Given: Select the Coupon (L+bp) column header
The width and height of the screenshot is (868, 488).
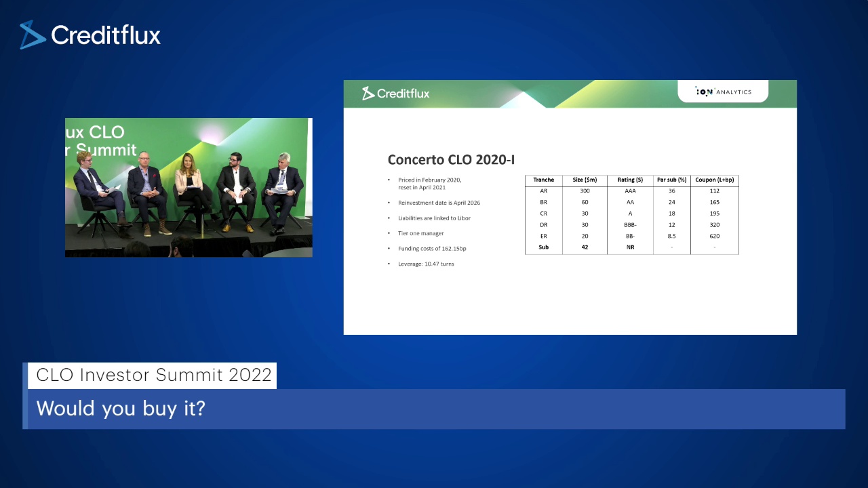Looking at the screenshot, I should (715, 180).
